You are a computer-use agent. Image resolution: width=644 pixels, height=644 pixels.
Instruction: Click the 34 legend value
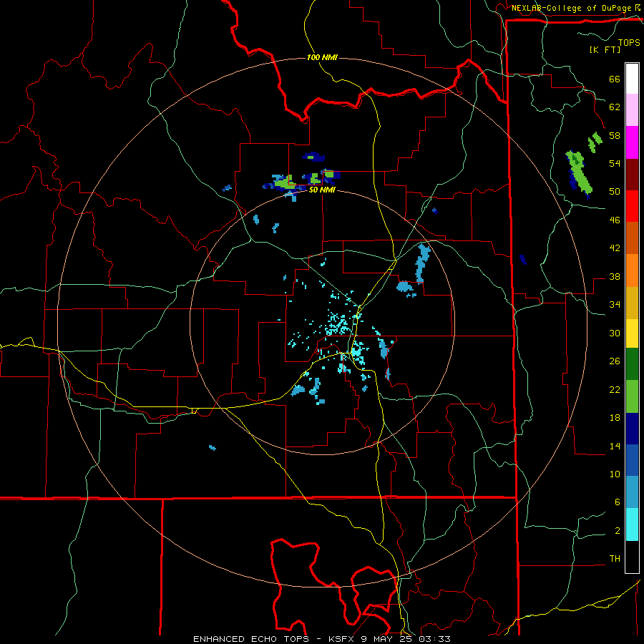pyautogui.click(x=615, y=305)
